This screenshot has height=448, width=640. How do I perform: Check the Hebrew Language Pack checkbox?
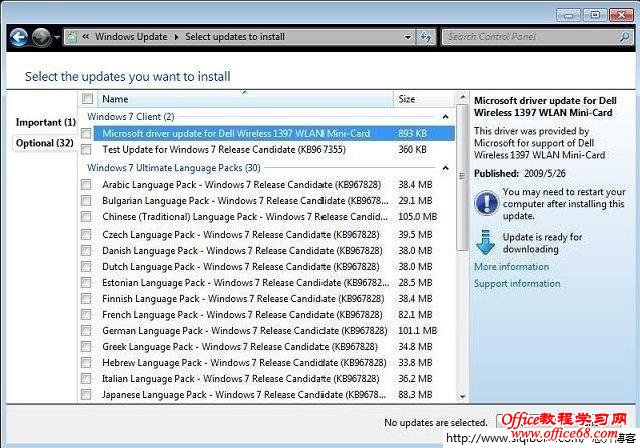(86, 362)
